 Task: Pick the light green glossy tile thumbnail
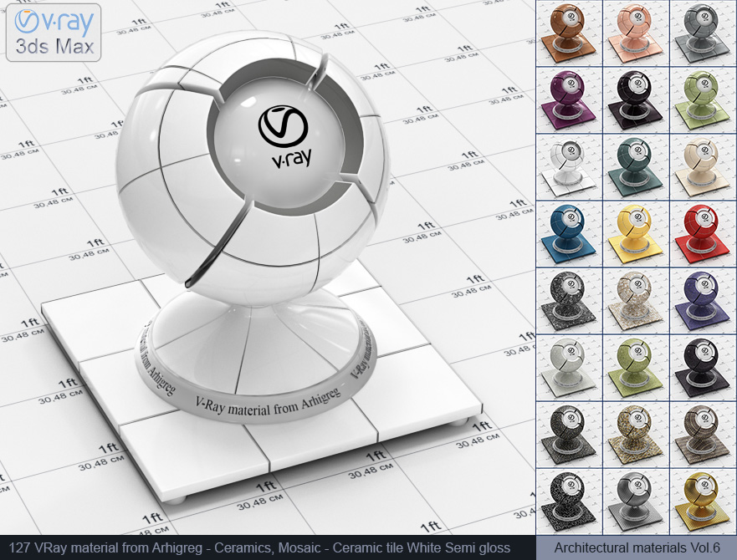click(x=704, y=100)
